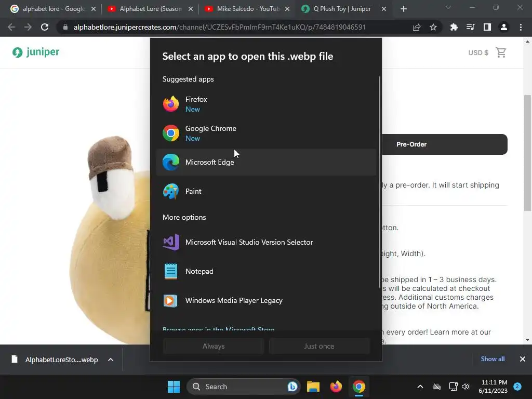Click the Just once button
Screen dimensions: 532x399
[319, 346]
